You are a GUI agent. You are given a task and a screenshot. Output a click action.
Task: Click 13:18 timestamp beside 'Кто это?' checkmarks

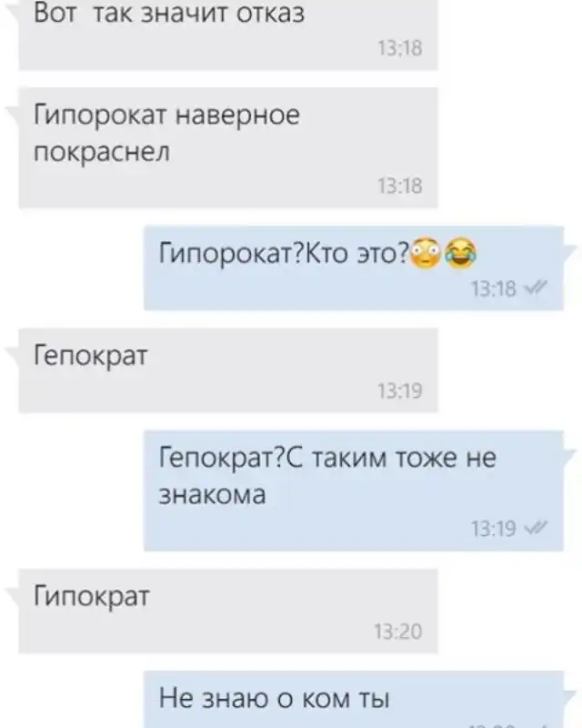(494, 289)
